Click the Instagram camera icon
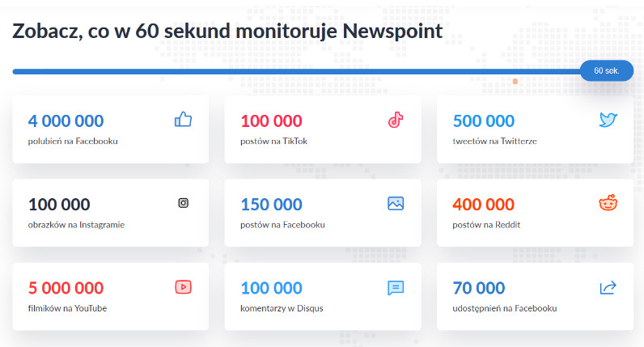The height and width of the screenshot is (347, 644). click(183, 203)
